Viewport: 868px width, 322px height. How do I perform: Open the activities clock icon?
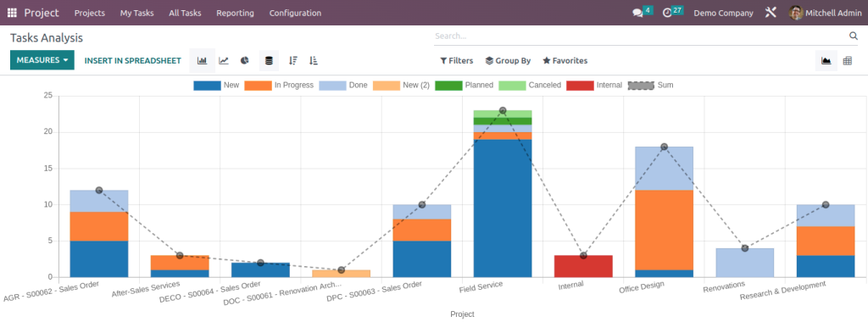click(667, 13)
